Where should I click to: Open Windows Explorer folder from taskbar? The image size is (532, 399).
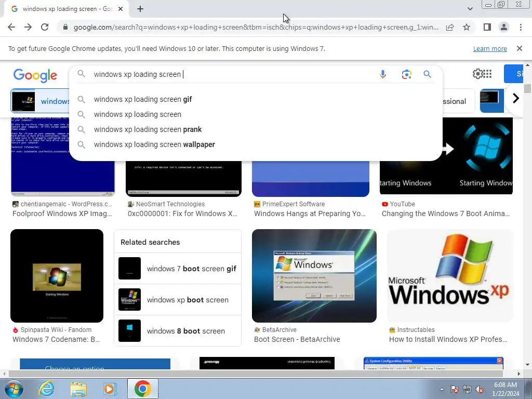coord(78,389)
